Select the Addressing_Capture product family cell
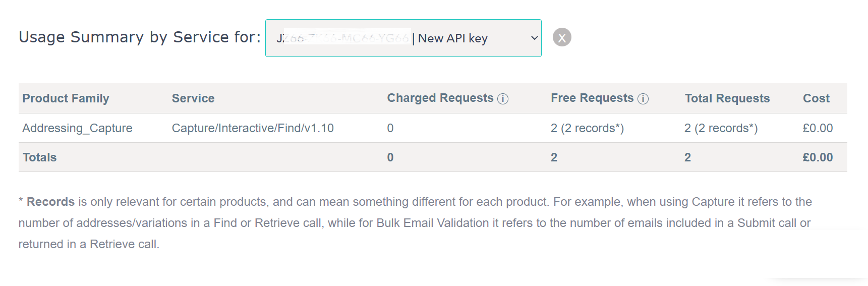Screen dimensions: 868x286 (77, 128)
